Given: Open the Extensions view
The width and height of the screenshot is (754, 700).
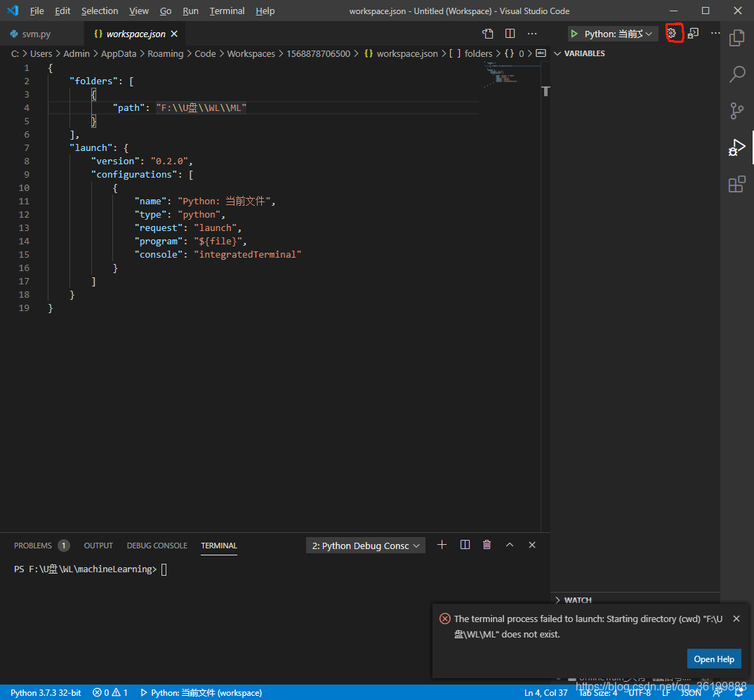Looking at the screenshot, I should (737, 184).
